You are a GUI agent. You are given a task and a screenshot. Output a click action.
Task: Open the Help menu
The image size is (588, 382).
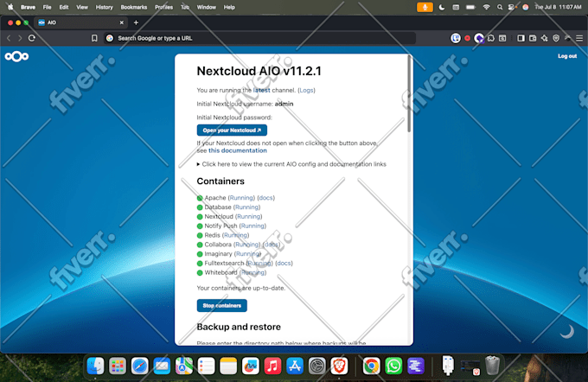tap(229, 7)
